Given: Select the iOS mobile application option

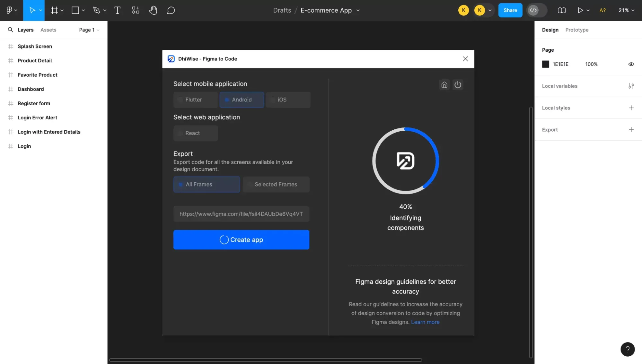Looking at the screenshot, I should point(287,100).
